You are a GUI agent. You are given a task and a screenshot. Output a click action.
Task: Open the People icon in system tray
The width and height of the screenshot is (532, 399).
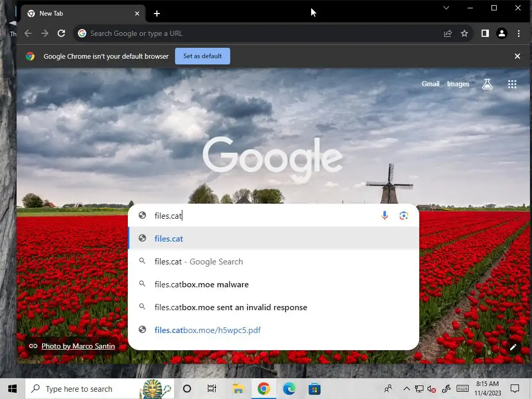click(388, 389)
